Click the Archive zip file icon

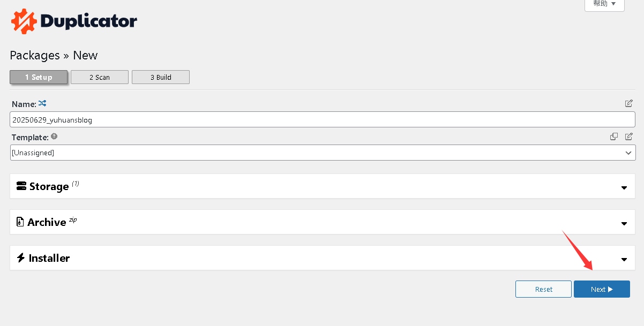point(20,222)
